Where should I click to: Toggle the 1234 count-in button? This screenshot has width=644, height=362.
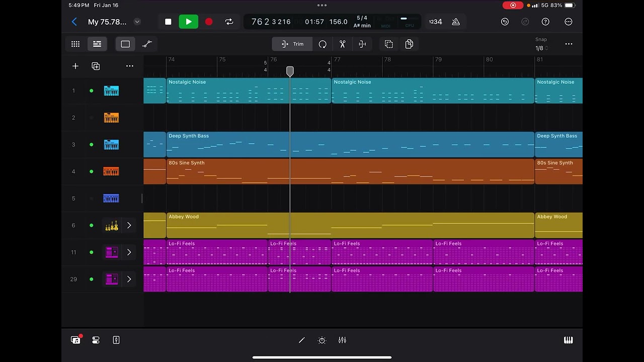(435, 22)
